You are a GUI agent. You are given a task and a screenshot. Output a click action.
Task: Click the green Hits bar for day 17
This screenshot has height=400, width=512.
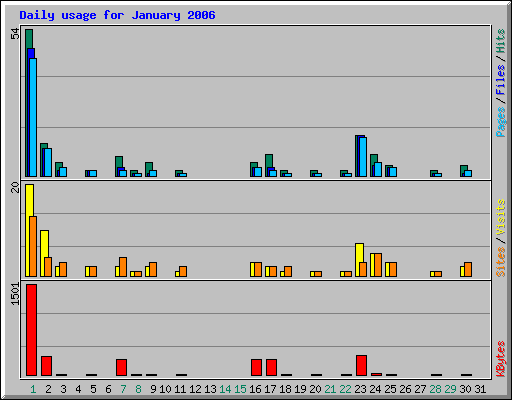coord(269,161)
